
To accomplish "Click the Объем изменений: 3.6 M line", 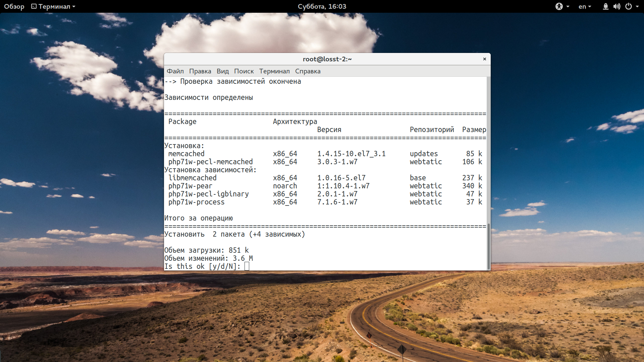I will [x=208, y=258].
